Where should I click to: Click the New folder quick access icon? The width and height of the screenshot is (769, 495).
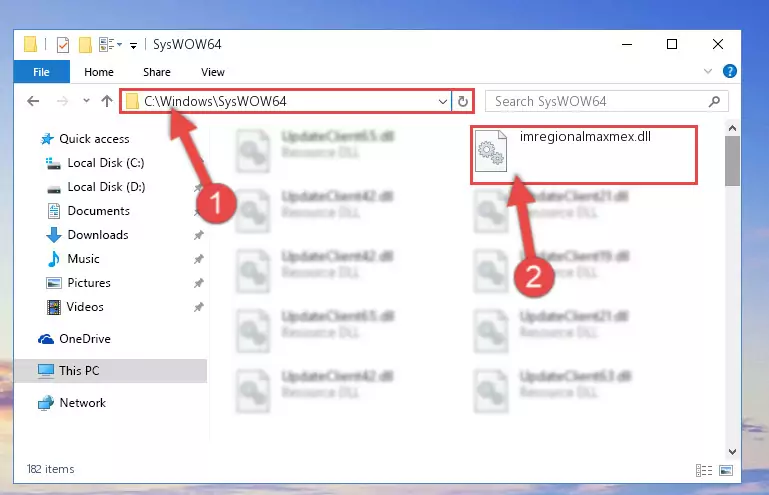(85, 45)
